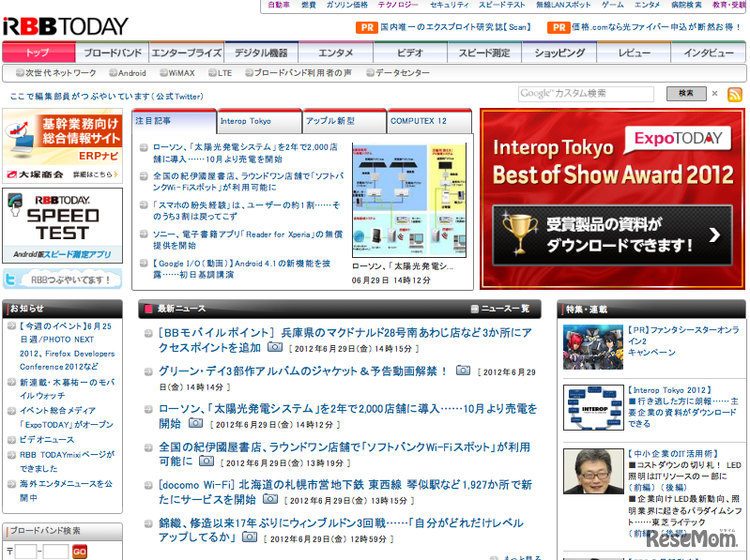Open the ビデオ navigation tab

pyautogui.click(x=410, y=53)
